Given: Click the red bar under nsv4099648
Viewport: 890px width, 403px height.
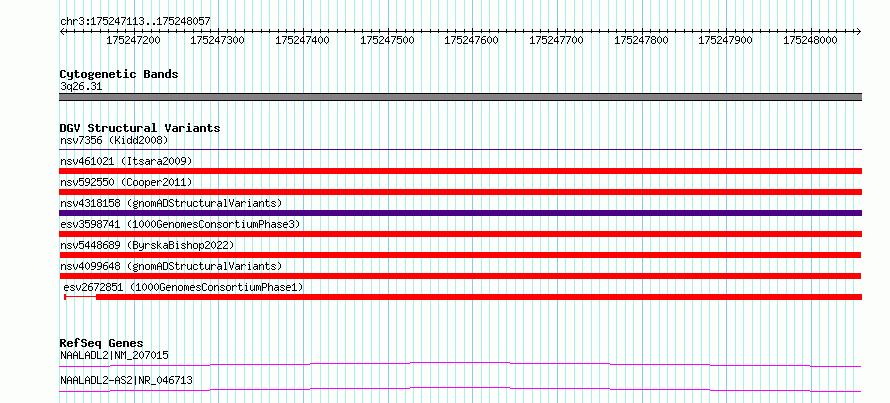Looking at the screenshot, I should click(x=460, y=276).
